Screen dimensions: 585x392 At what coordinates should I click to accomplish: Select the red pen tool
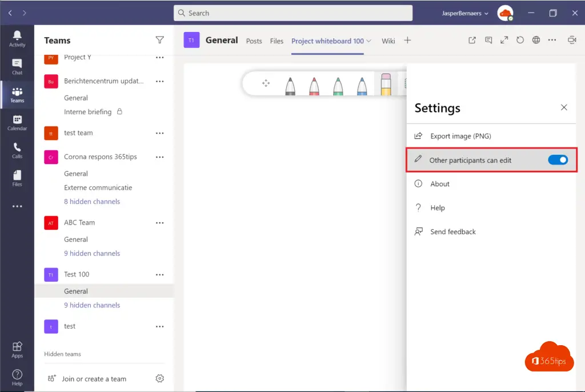point(314,86)
